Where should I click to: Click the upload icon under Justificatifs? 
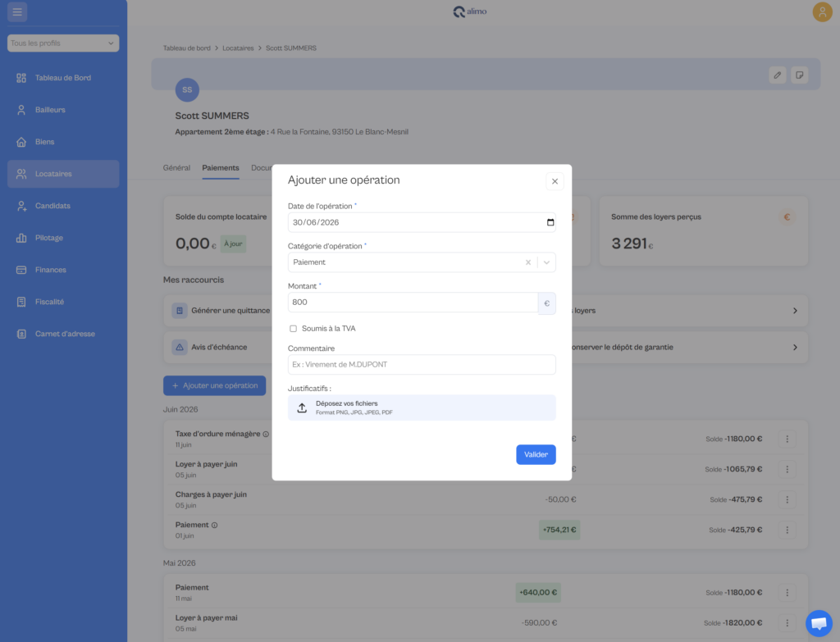click(x=302, y=408)
